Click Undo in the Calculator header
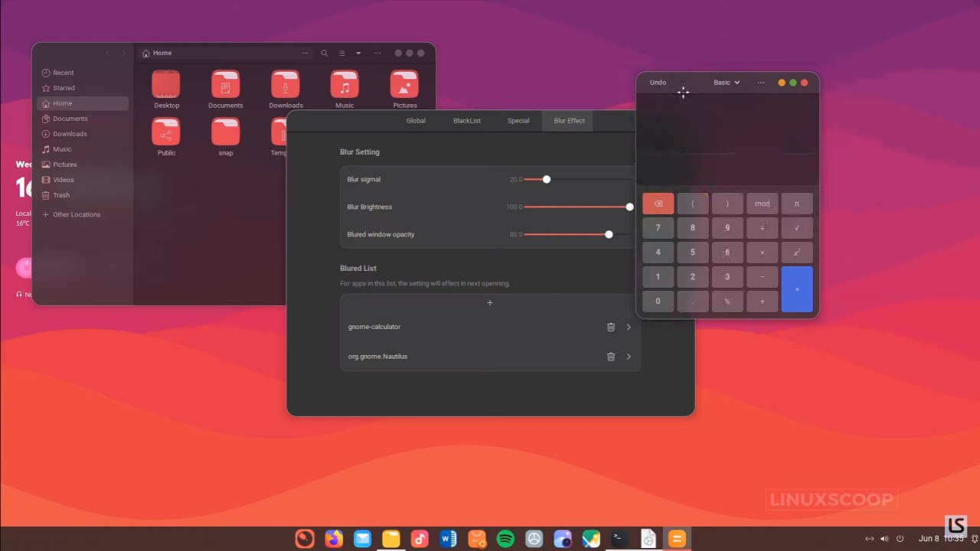Screen dimensions: 980x551 click(x=658, y=83)
